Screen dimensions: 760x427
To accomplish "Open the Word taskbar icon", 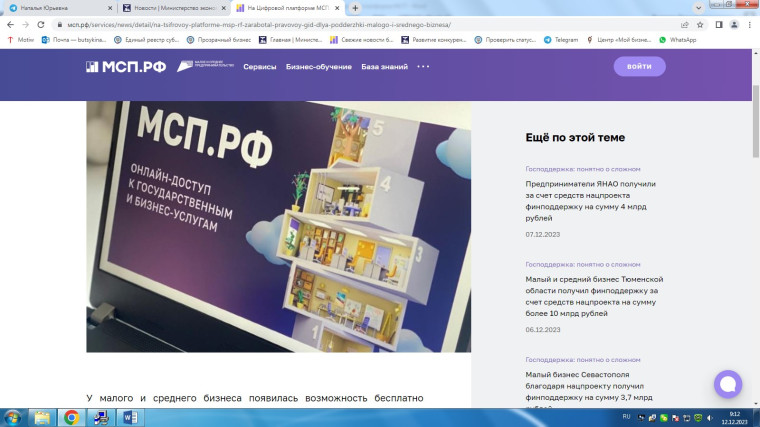I will (x=130, y=417).
